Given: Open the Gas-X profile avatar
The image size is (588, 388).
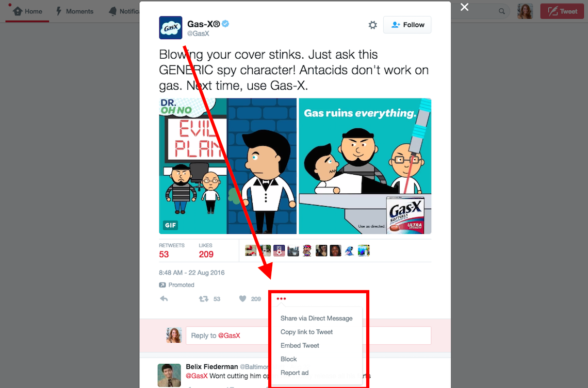Looking at the screenshot, I should click(x=171, y=28).
